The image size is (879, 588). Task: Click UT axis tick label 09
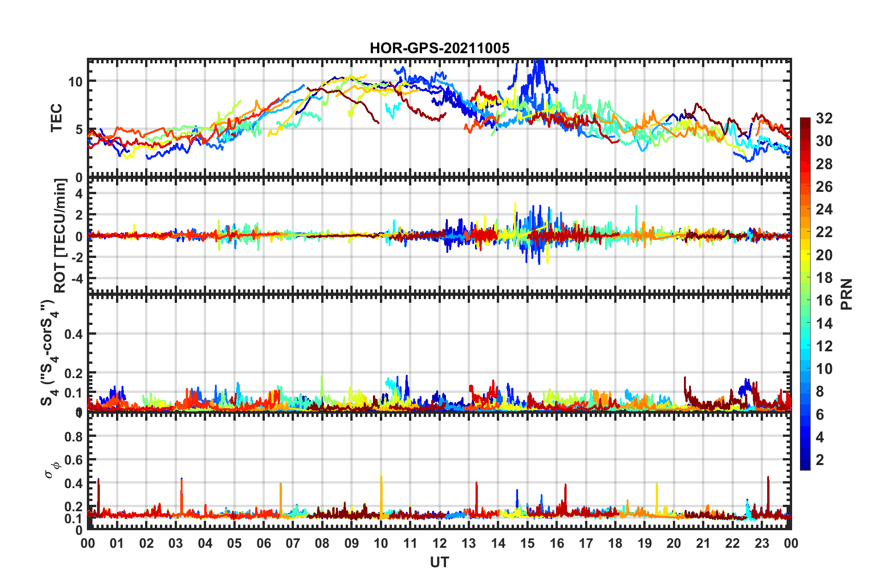coord(352,543)
